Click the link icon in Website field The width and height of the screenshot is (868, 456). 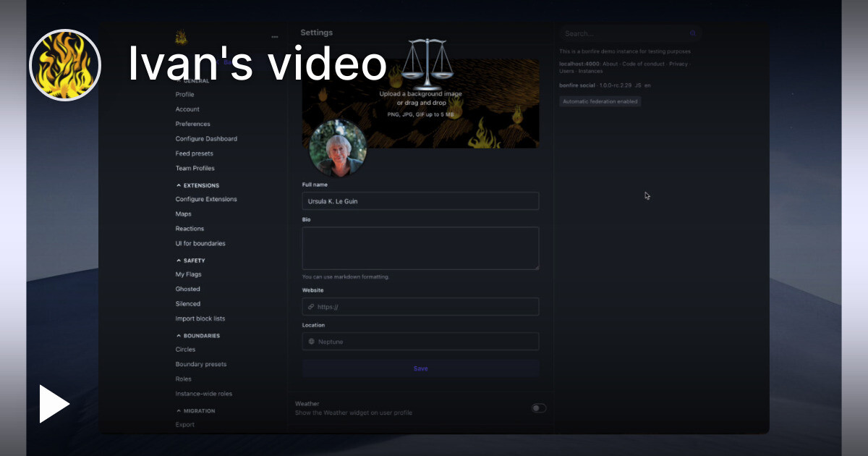coord(311,307)
